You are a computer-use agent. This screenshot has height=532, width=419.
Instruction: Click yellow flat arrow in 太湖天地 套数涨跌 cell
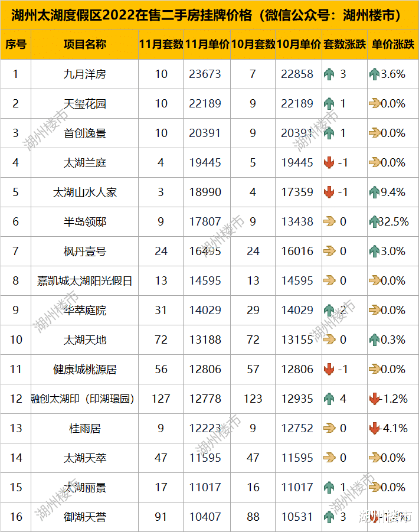(x=329, y=340)
